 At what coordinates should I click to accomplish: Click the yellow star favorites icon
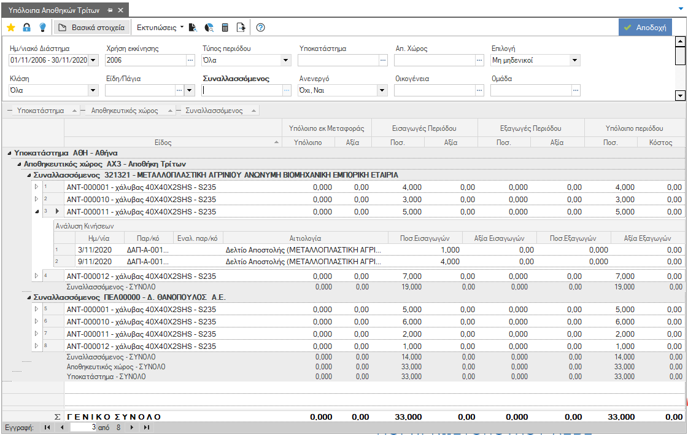click(x=11, y=28)
